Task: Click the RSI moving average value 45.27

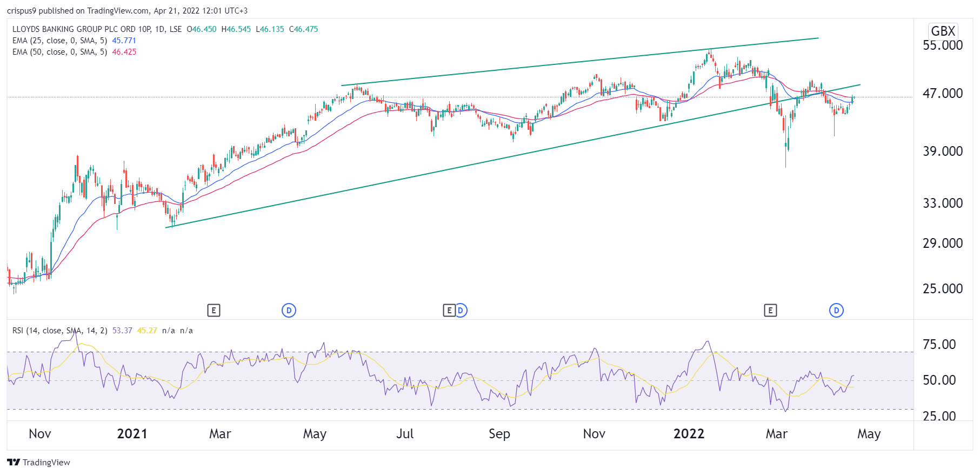Action: point(147,331)
